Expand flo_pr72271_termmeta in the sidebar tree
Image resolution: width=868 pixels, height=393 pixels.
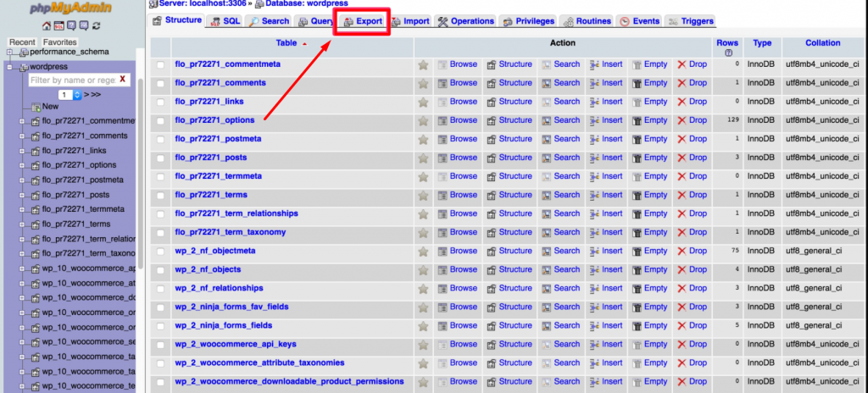pyautogui.click(x=22, y=210)
